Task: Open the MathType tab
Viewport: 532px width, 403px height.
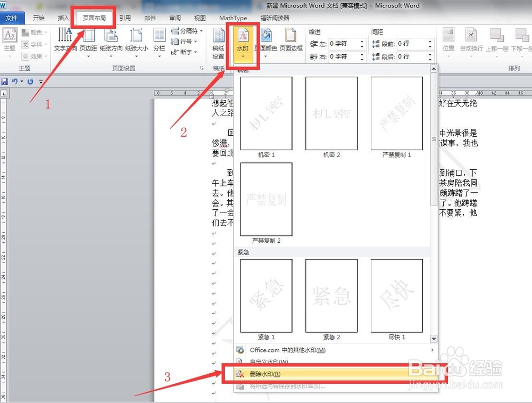Action: 233,18
